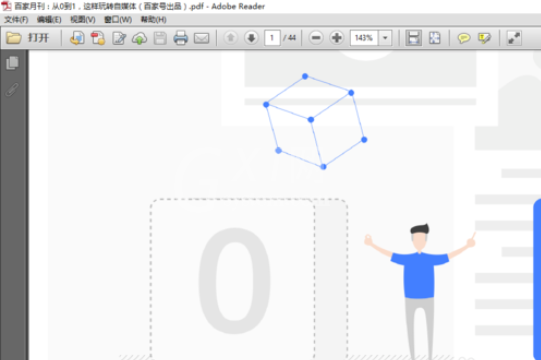Go to previous page with up arrow

coord(230,38)
